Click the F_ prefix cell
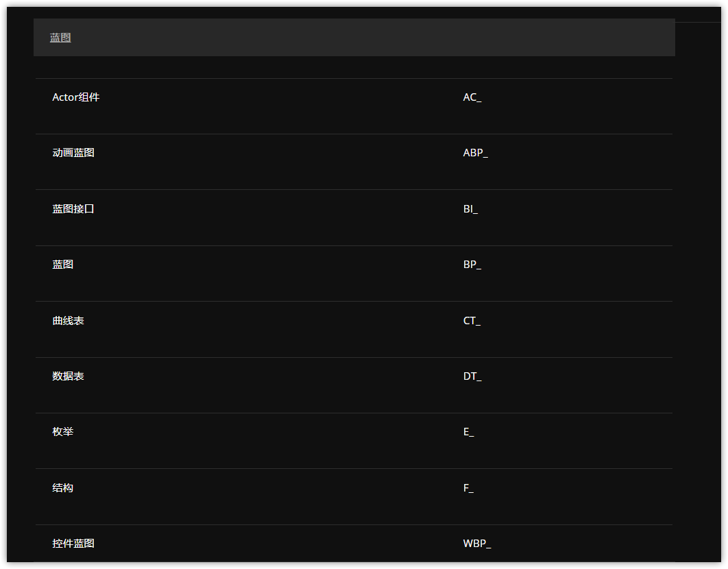728x569 pixels. [468, 487]
